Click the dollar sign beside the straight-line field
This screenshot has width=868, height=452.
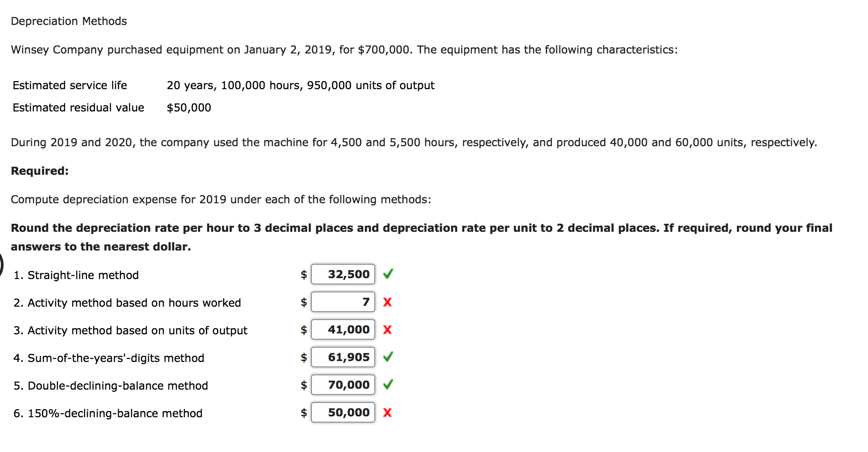click(x=303, y=275)
